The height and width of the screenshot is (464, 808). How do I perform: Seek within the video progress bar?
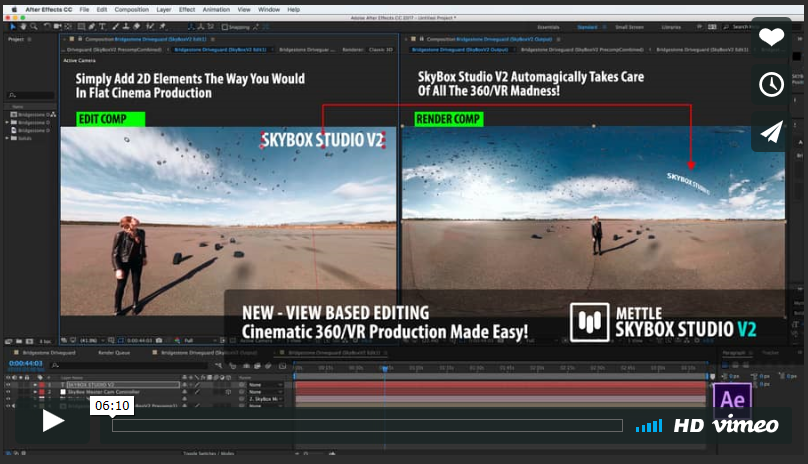tap(367, 425)
